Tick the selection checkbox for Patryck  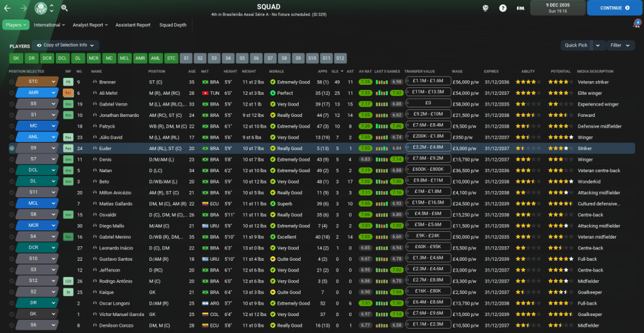tap(12, 126)
